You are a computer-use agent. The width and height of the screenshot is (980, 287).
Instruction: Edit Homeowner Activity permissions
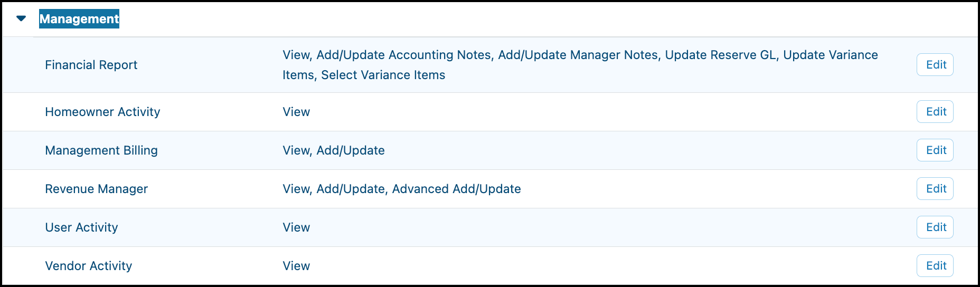coord(935,112)
